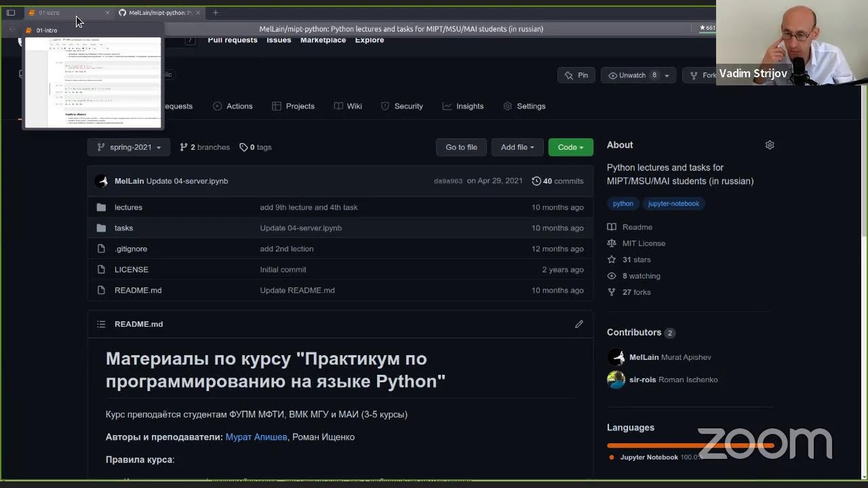Close the MelLain/mipt-python tab
This screenshot has height=488, width=868.
197,13
